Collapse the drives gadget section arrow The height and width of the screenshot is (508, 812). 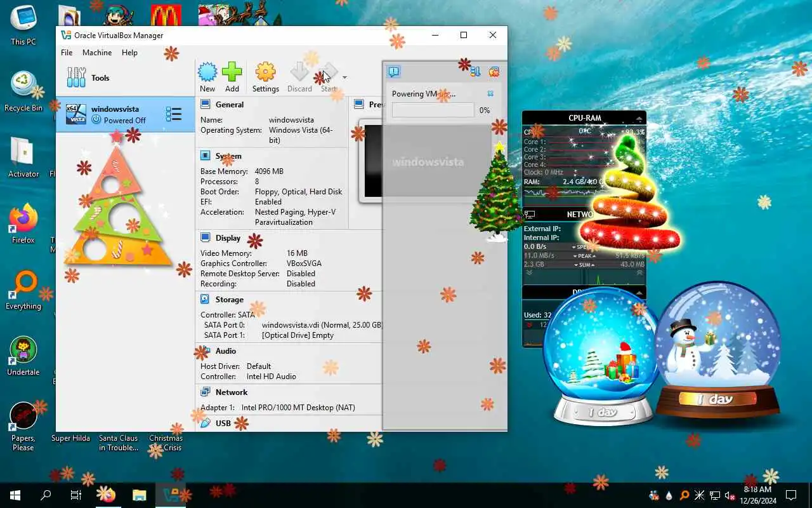coord(639,293)
